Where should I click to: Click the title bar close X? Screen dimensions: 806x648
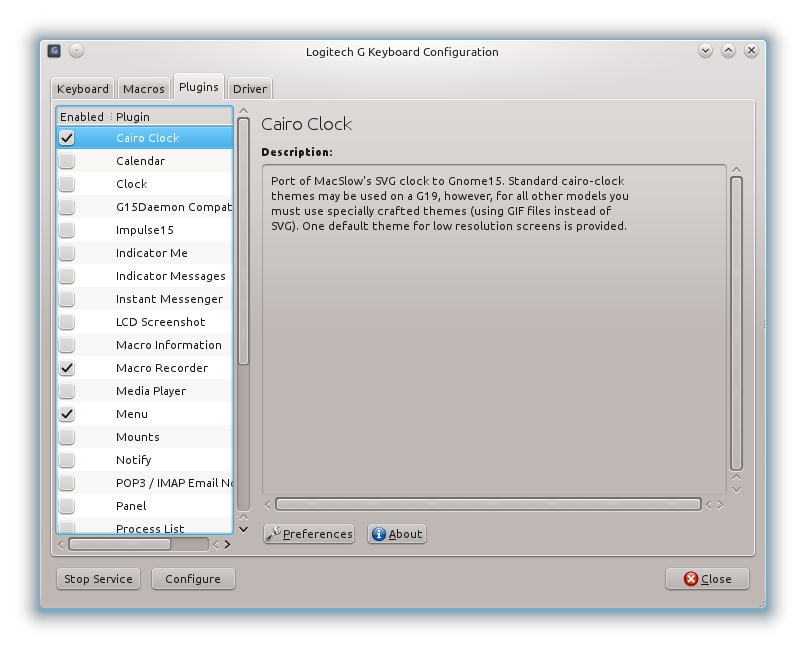(751, 51)
